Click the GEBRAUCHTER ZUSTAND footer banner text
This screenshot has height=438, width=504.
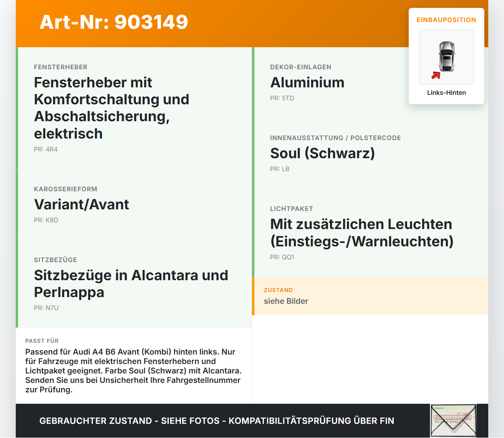[217, 421]
